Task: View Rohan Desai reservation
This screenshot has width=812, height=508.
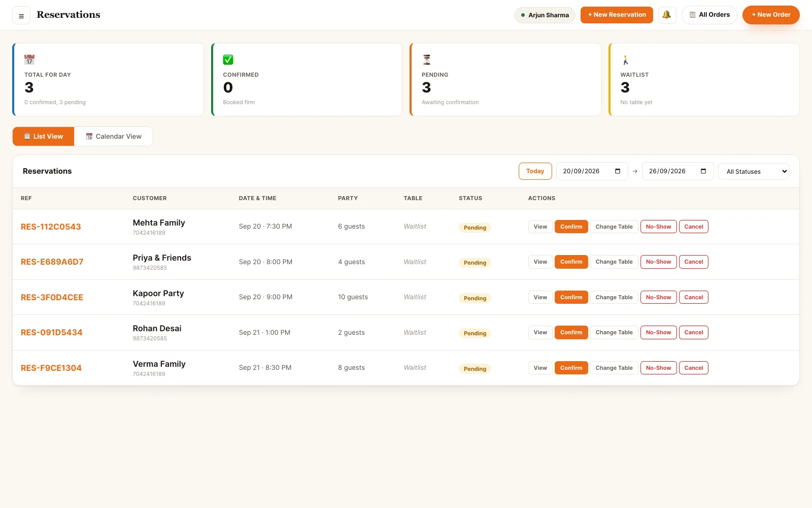Action: pos(540,332)
